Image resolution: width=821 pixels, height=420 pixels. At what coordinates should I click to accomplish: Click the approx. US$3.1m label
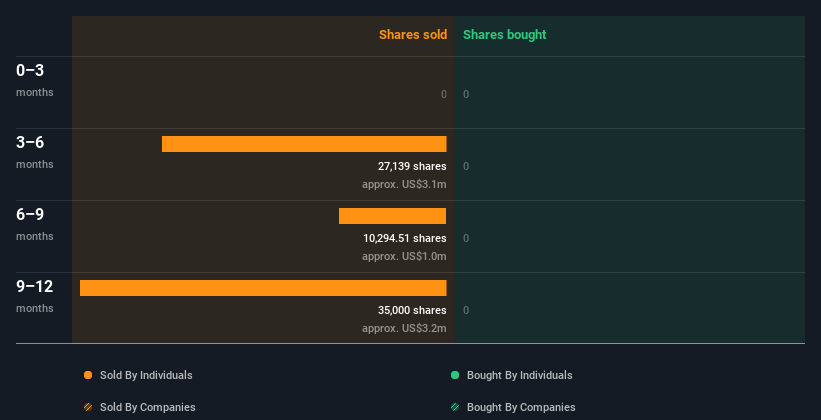pos(404,184)
